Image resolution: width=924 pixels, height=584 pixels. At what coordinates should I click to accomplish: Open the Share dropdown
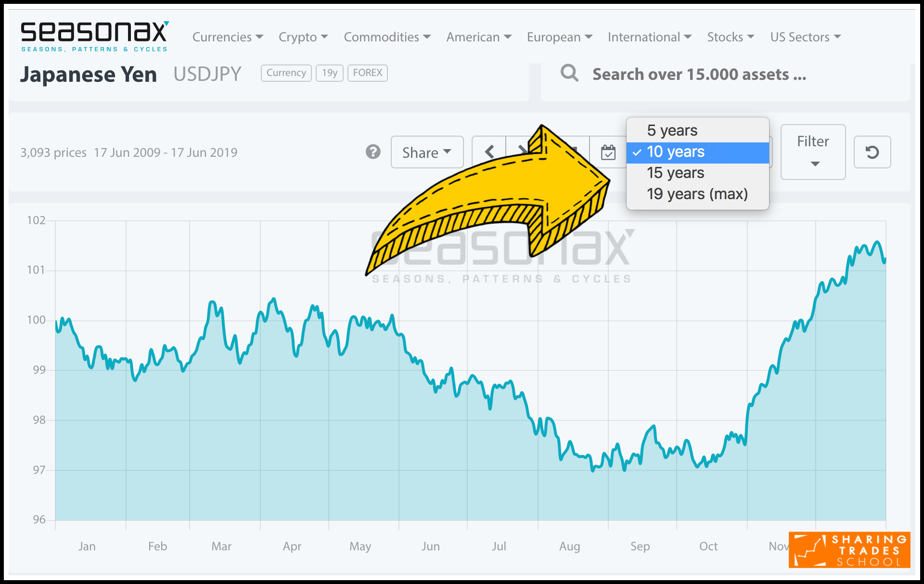427,152
